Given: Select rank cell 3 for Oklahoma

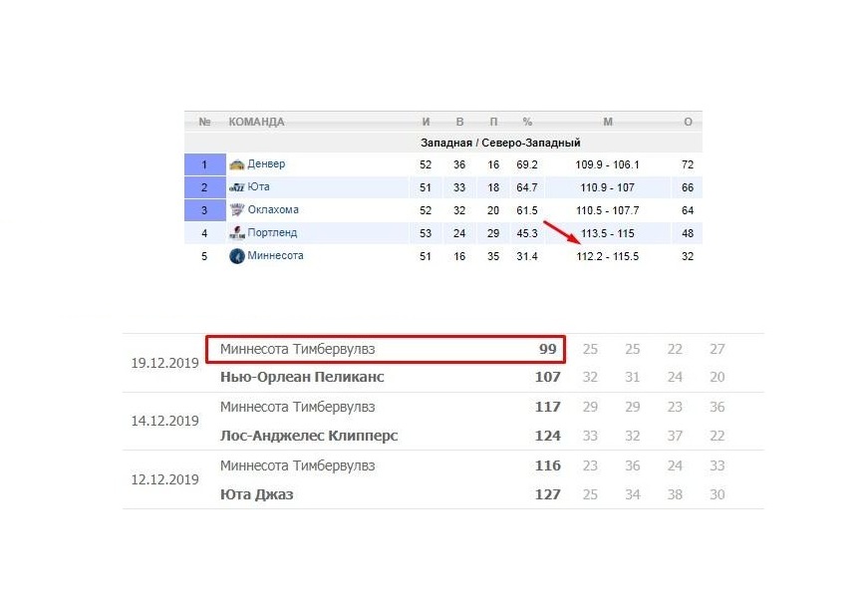Looking at the screenshot, I should pyautogui.click(x=205, y=210).
